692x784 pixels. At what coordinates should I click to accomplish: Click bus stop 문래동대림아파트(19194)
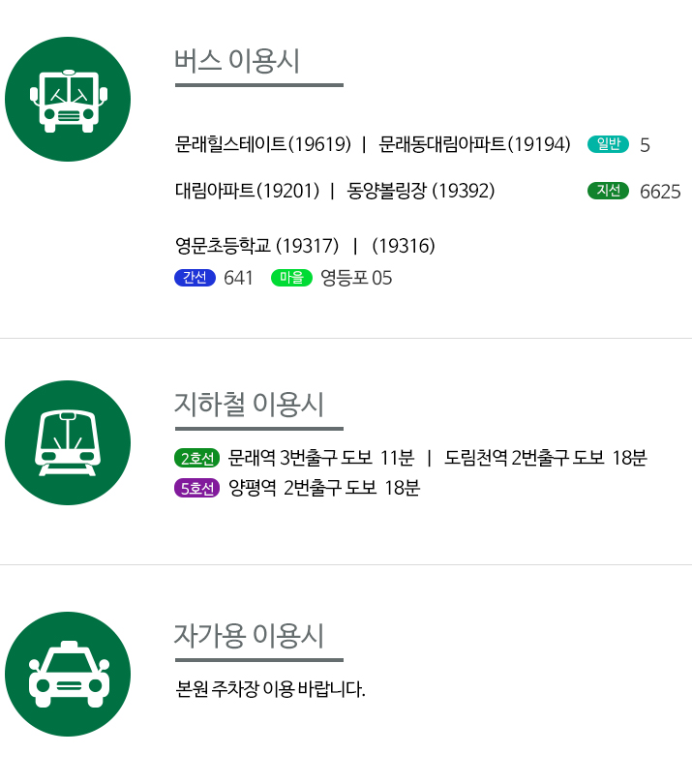[474, 144]
